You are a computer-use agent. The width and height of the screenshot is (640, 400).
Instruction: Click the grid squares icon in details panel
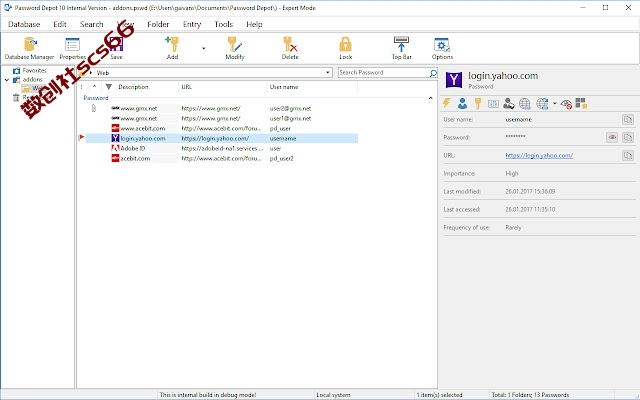581,103
